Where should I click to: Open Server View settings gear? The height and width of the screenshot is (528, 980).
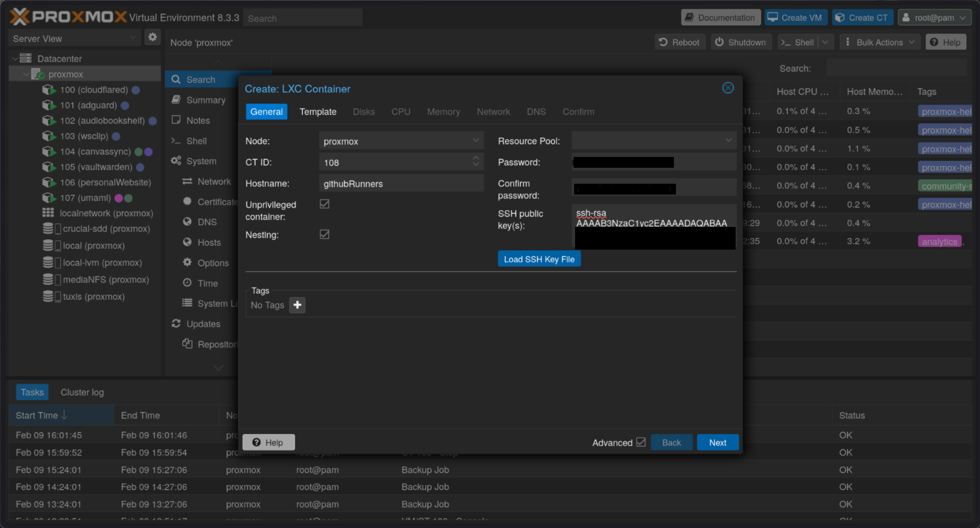[152, 38]
